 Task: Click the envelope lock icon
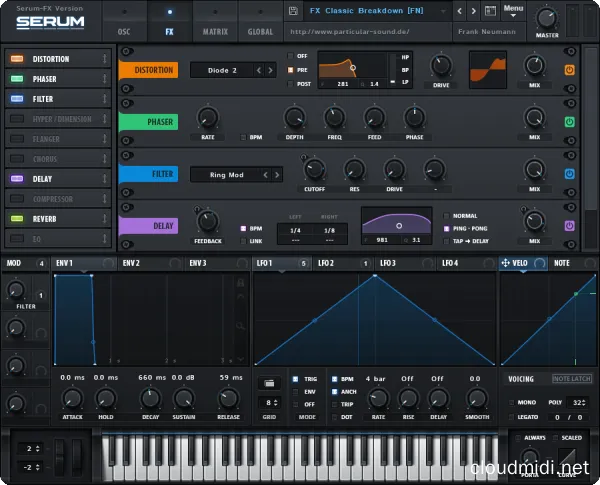pyautogui.click(x=240, y=283)
